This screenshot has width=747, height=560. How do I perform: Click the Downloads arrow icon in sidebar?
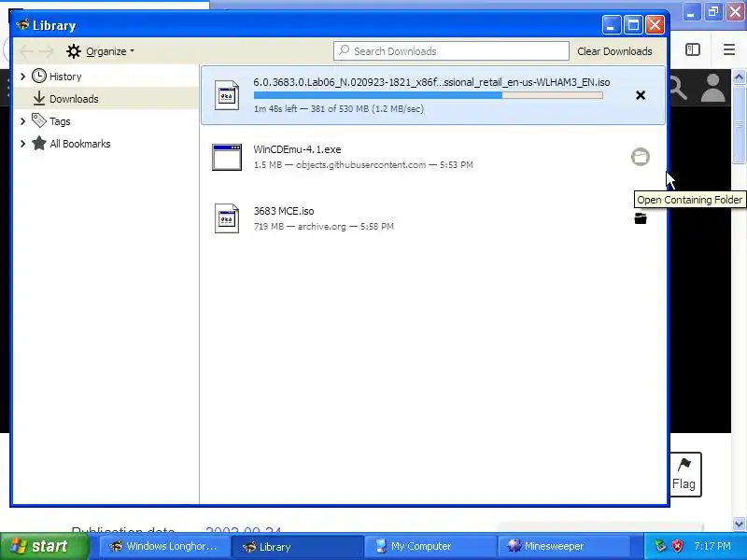pyautogui.click(x=39, y=98)
